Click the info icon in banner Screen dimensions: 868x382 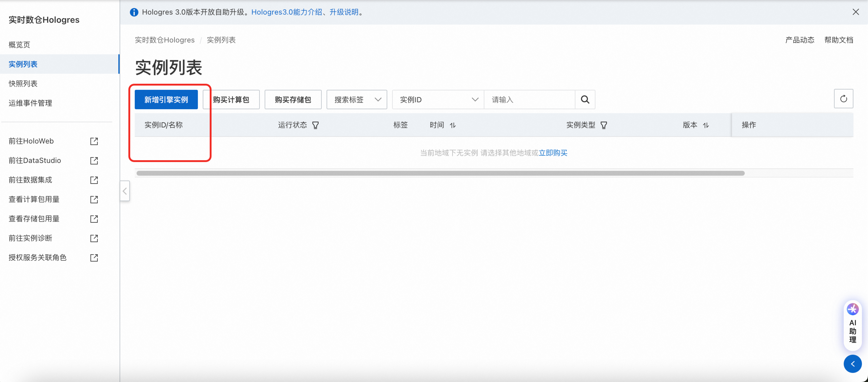pyautogui.click(x=134, y=12)
